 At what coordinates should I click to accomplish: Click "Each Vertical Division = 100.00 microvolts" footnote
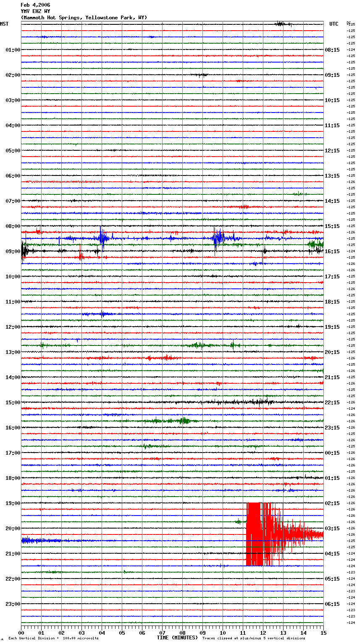(54, 639)
